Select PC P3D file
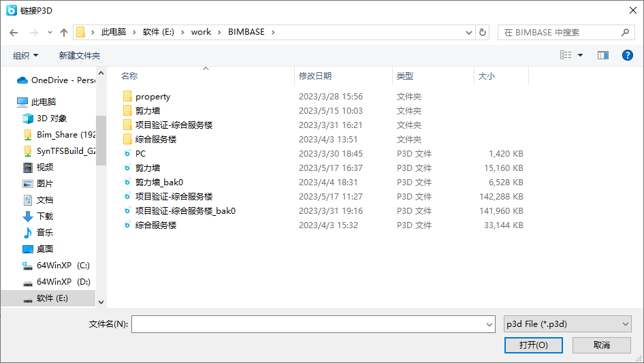Image resolution: width=644 pixels, height=363 pixels. tap(135, 154)
